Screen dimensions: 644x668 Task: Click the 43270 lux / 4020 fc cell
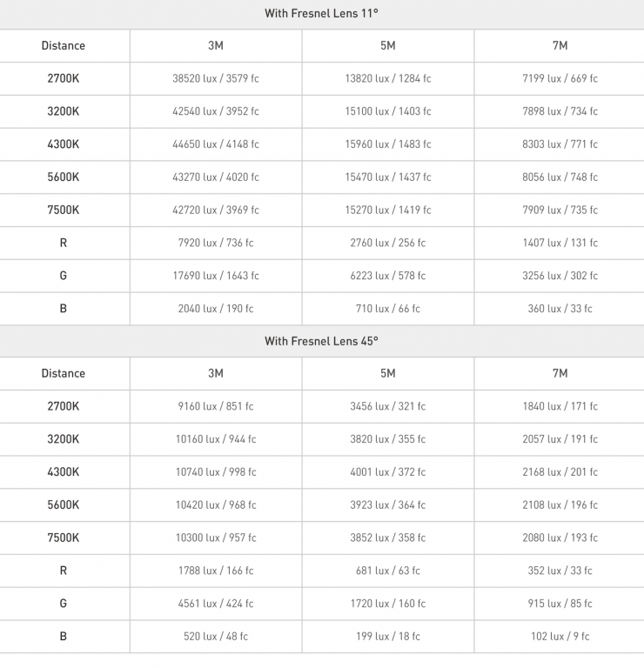(216, 177)
